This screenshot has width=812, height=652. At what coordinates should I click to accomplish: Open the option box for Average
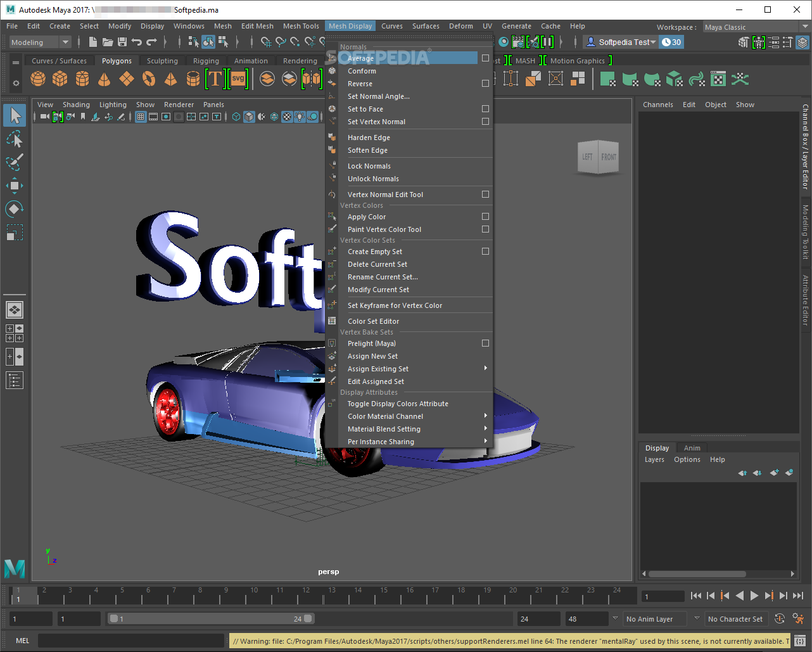(485, 58)
